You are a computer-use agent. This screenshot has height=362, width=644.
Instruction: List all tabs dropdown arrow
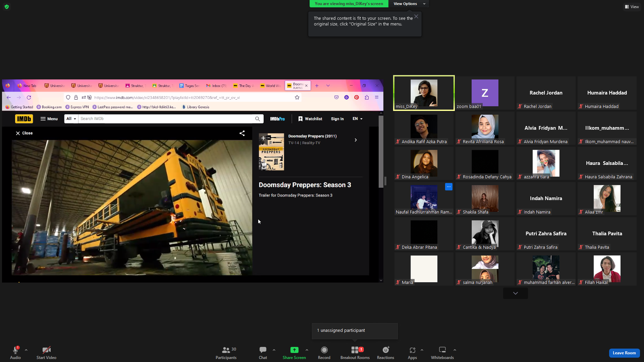(328, 86)
